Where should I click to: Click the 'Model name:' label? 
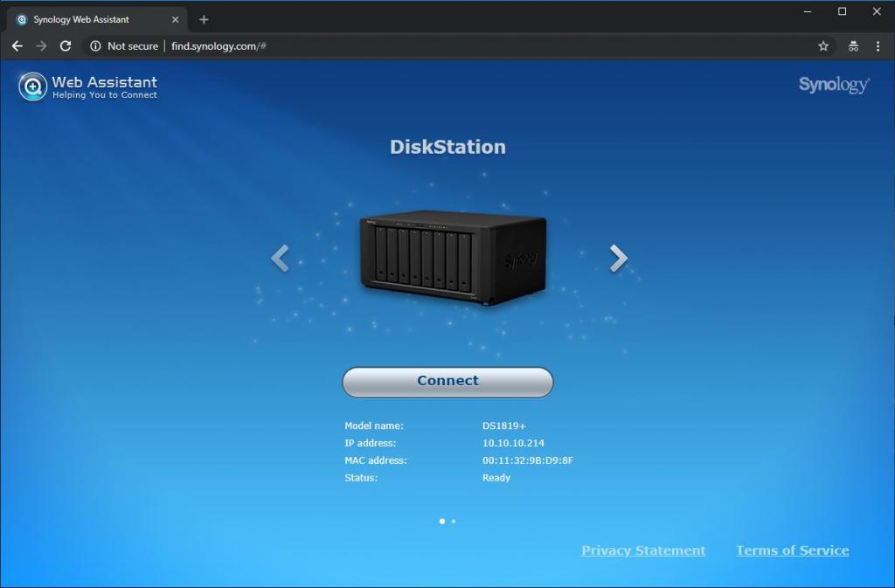[374, 425]
